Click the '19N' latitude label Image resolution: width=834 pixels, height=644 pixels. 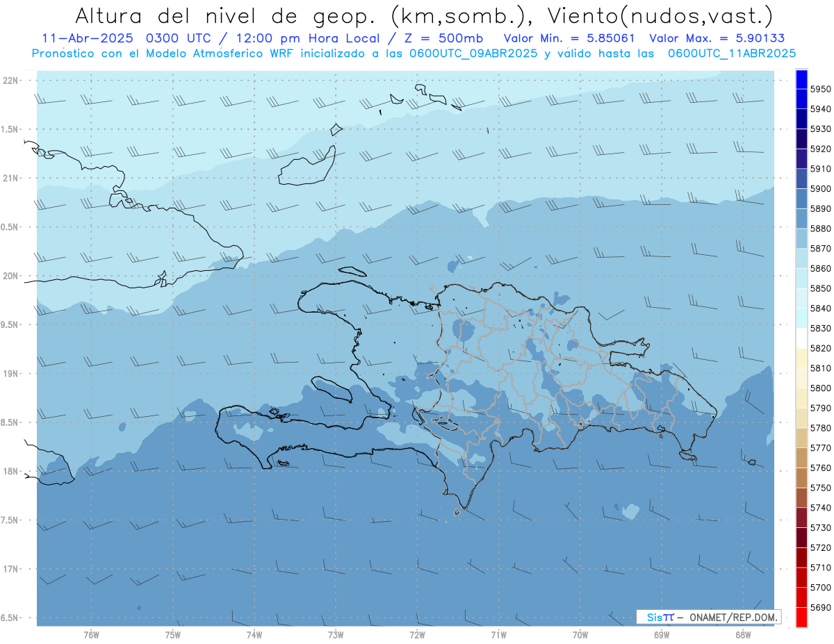point(10,373)
